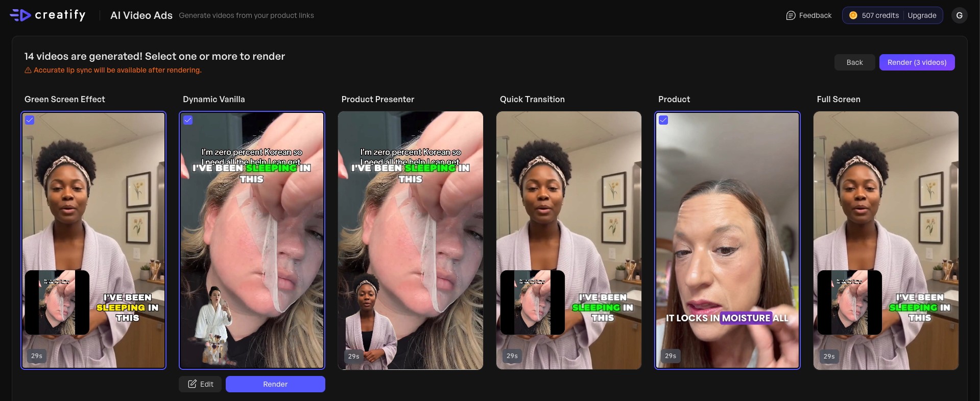
Task: Click the 29s badge on Product Presenter video
Action: click(x=354, y=356)
